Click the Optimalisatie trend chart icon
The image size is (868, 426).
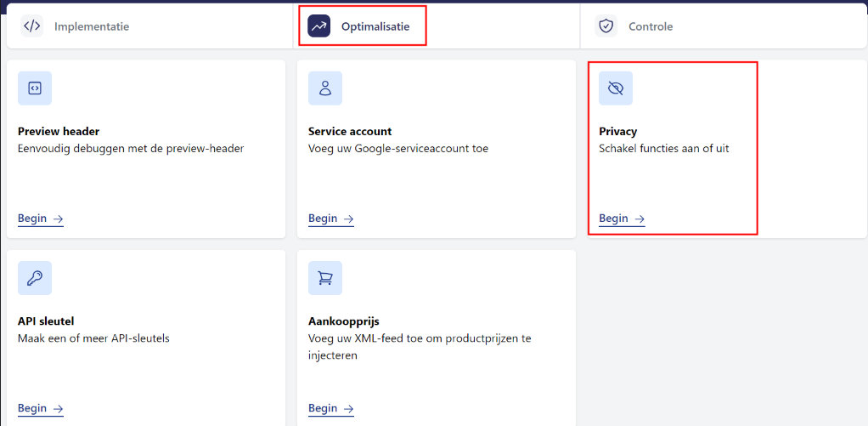(x=319, y=26)
